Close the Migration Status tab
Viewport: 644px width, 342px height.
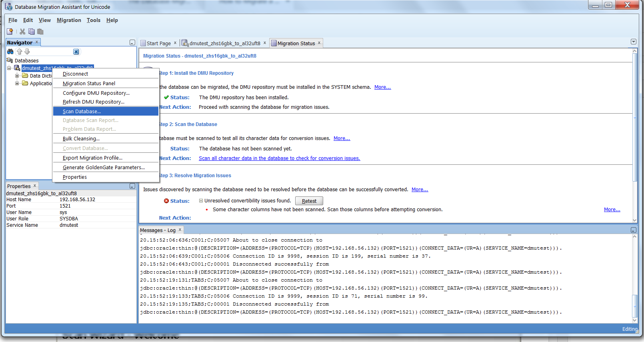[x=319, y=43]
